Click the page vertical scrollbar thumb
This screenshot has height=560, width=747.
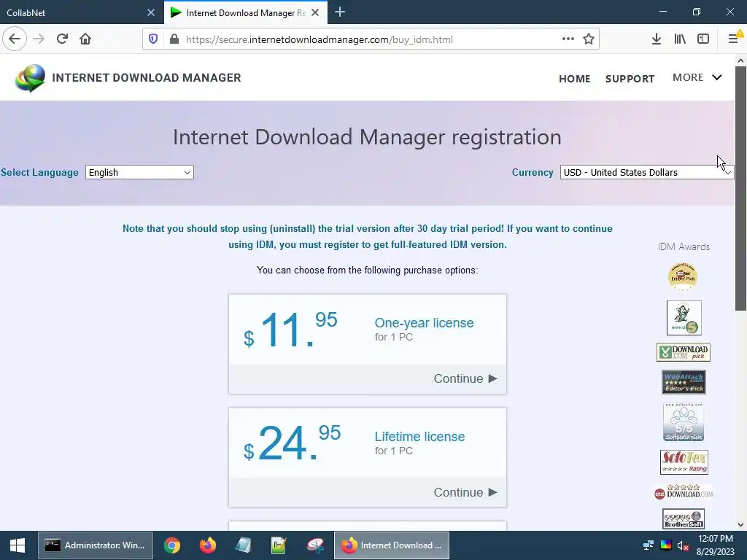pyautogui.click(x=740, y=188)
